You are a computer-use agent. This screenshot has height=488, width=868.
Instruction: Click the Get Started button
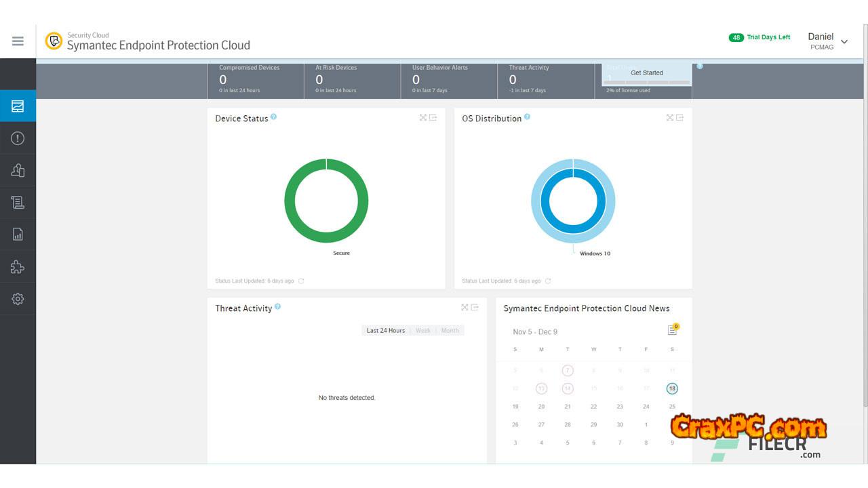646,73
